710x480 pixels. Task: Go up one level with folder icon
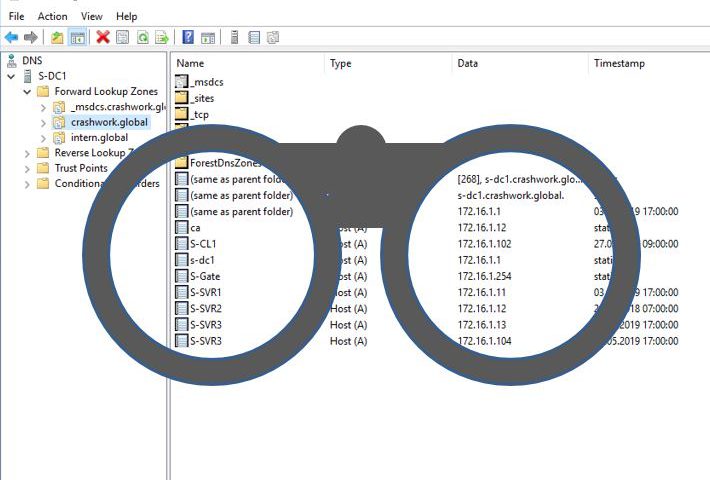click(x=57, y=37)
